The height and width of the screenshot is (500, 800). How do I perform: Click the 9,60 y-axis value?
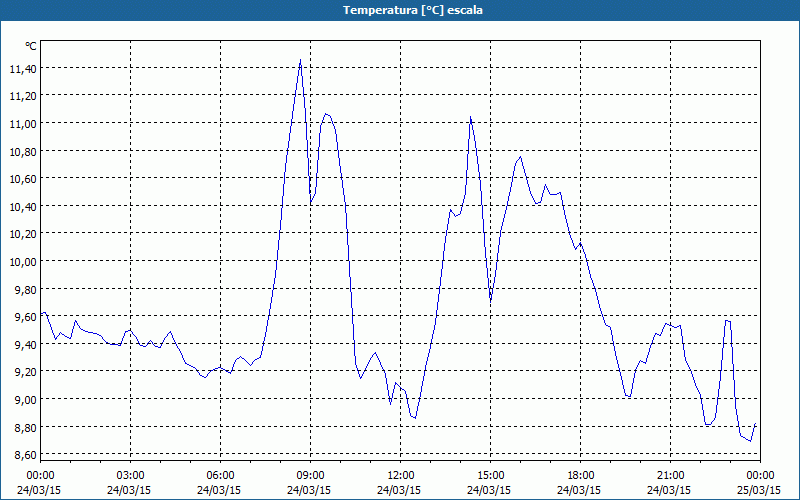tap(26, 317)
